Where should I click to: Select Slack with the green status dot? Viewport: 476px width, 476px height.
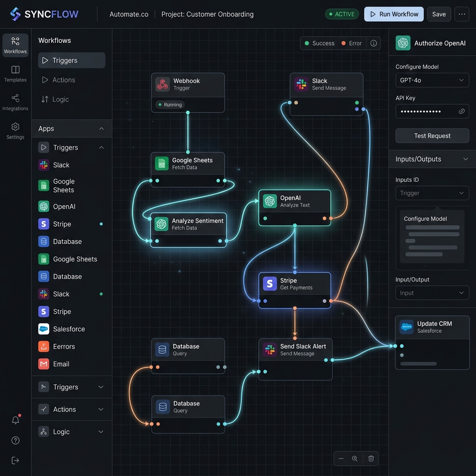(72, 294)
